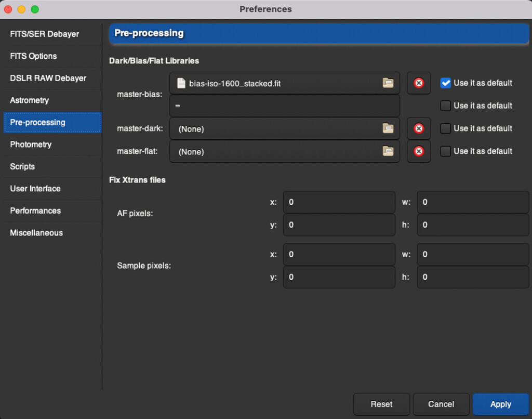
Task: Select the Miscellaneous preferences page
Action: tap(36, 232)
